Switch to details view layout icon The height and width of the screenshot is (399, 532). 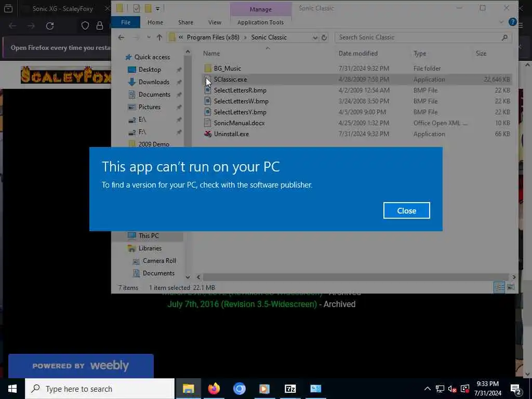click(x=499, y=288)
